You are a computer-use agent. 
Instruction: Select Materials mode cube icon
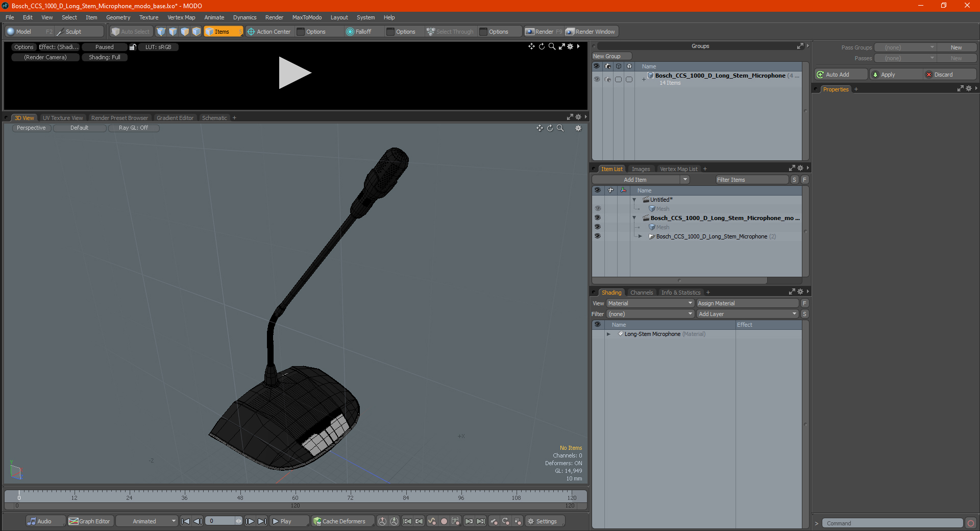[x=197, y=32]
